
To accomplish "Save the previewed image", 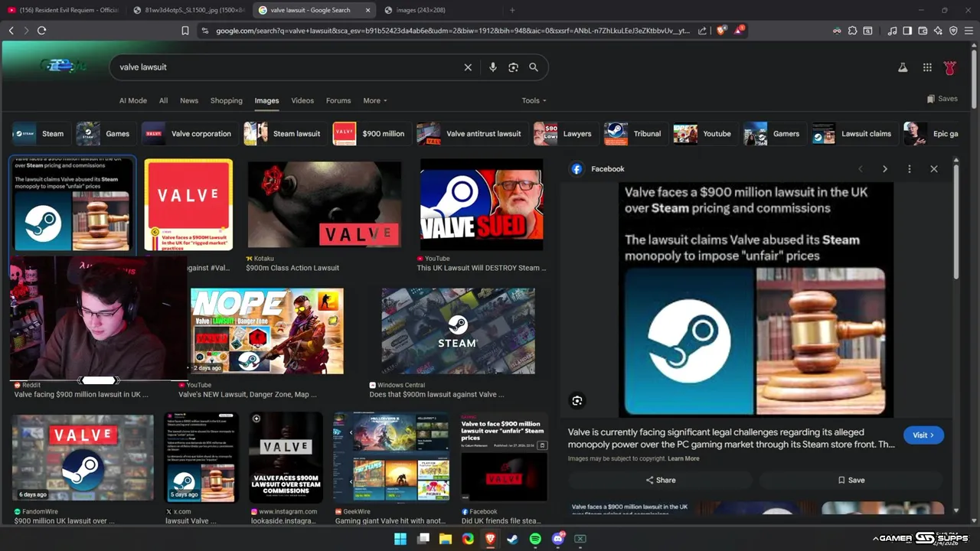I will pos(851,480).
